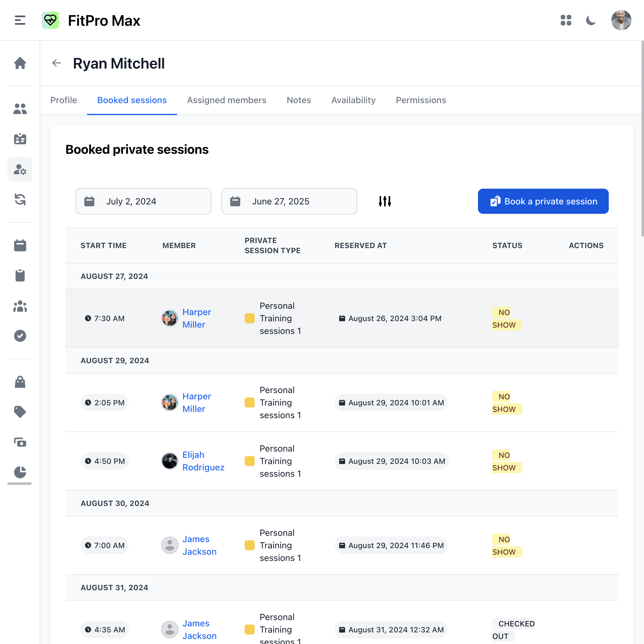The height and width of the screenshot is (644, 644).
Task: Open the Permissions tab
Action: 420,100
